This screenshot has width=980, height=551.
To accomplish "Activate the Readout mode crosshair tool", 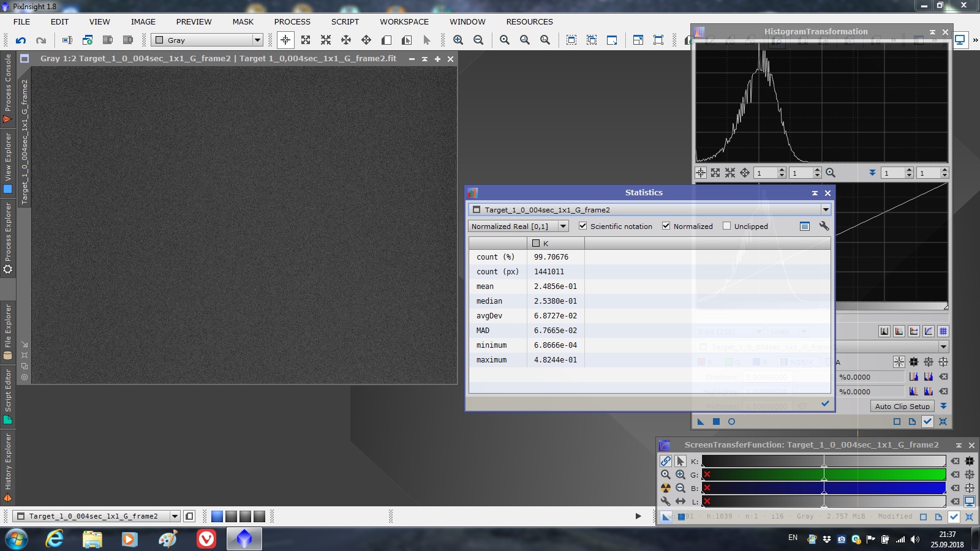I will pyautogui.click(x=285, y=40).
